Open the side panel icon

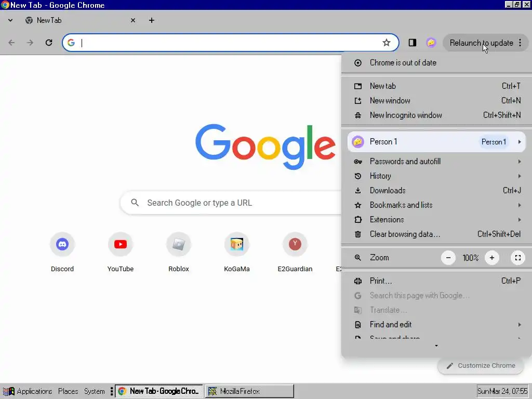point(412,43)
